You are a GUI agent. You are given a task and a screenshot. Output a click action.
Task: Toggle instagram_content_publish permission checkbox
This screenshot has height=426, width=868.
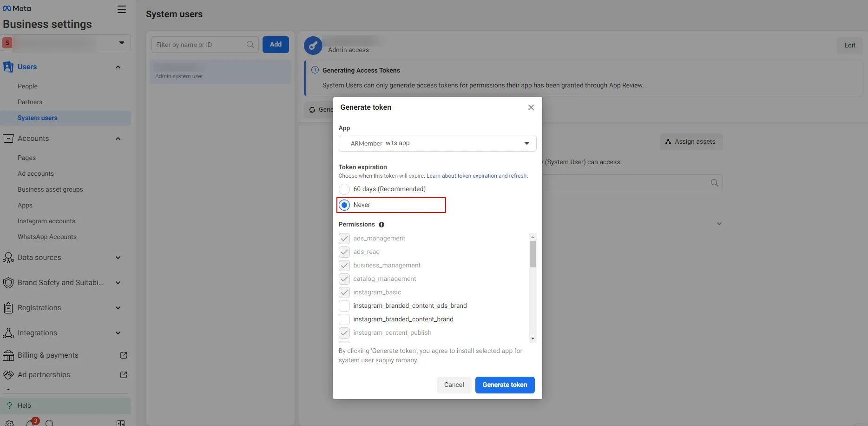[x=344, y=333]
